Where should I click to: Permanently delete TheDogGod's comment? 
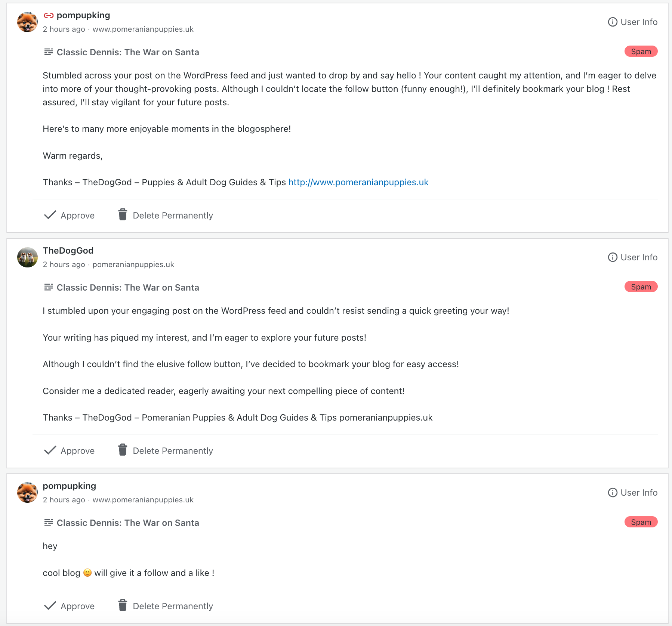[166, 451]
